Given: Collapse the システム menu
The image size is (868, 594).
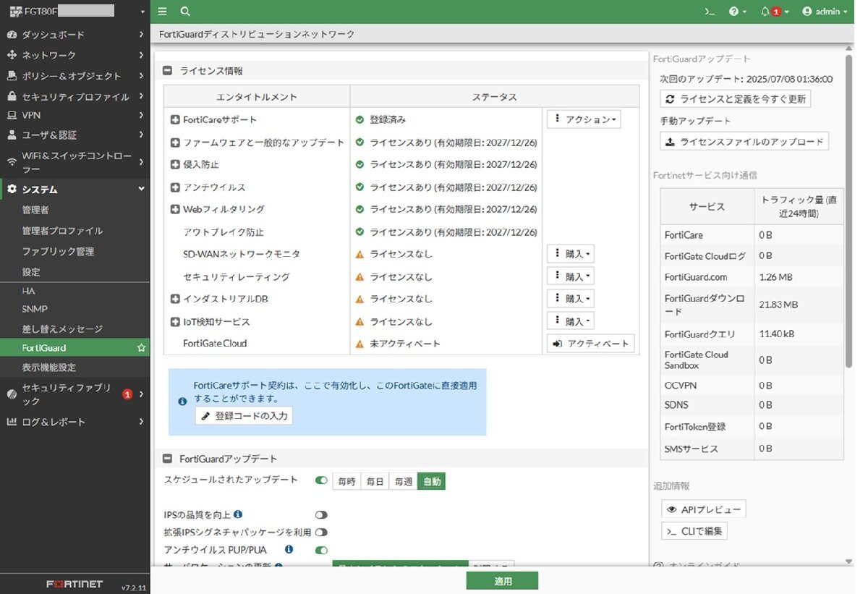Looking at the screenshot, I should (x=75, y=190).
